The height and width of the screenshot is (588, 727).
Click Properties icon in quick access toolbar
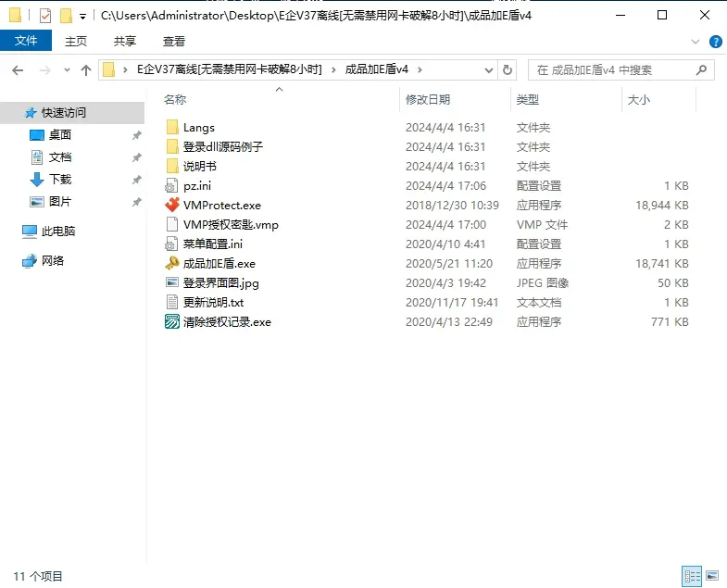[x=45, y=16]
